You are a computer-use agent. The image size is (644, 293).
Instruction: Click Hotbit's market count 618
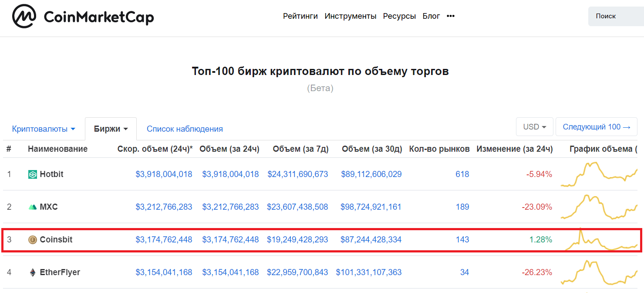462,174
